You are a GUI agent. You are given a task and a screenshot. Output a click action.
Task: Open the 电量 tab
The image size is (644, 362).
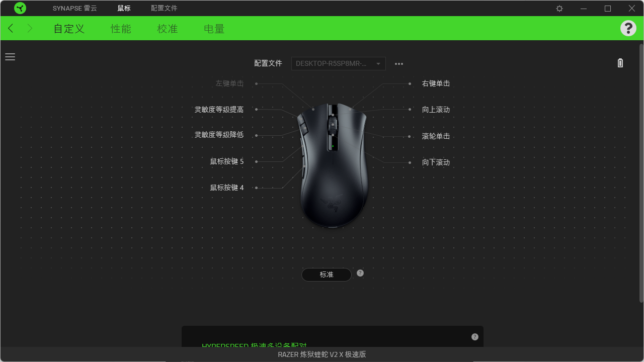pos(214,29)
